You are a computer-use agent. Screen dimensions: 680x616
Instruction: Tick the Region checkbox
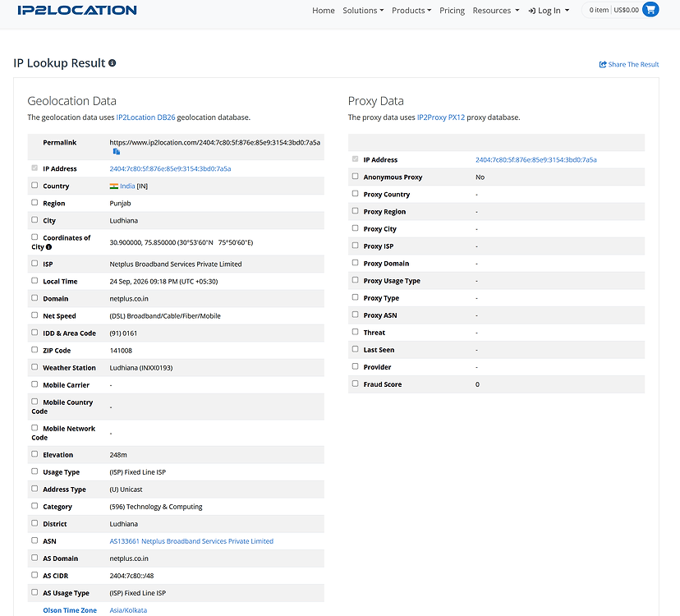(34, 203)
